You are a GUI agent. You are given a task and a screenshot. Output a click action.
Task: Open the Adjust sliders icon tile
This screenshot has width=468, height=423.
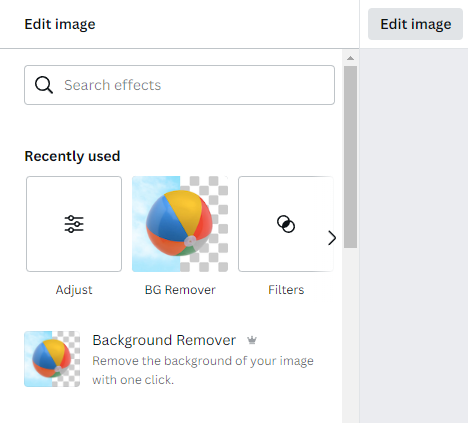74,224
